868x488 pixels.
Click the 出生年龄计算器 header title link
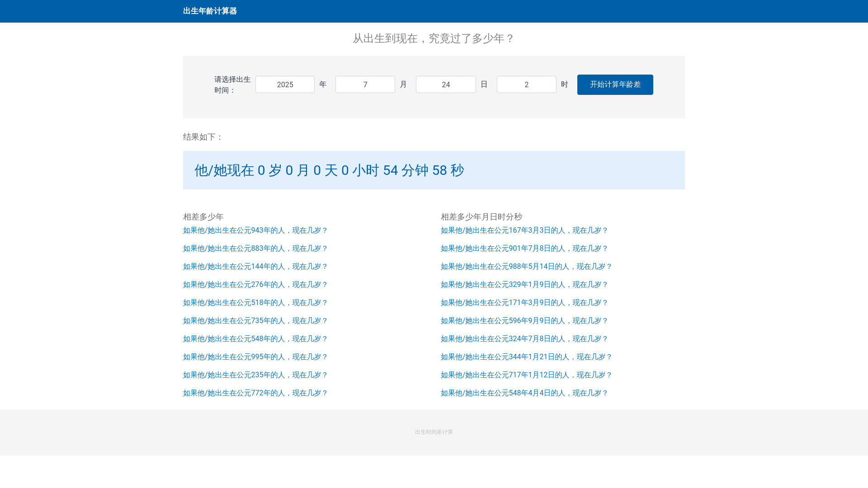210,11
